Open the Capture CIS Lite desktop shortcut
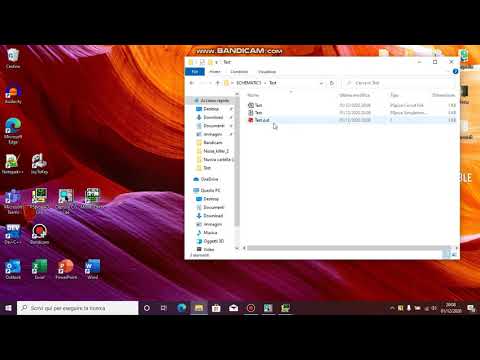480x360 pixels. 66,202
